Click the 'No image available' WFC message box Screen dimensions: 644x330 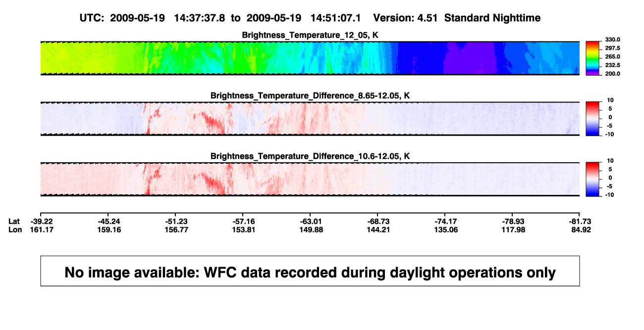[310, 271]
